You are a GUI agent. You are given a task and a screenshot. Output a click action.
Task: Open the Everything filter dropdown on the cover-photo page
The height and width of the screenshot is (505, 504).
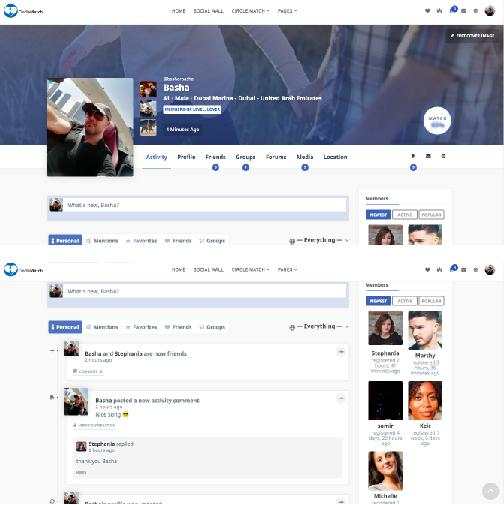319,240
